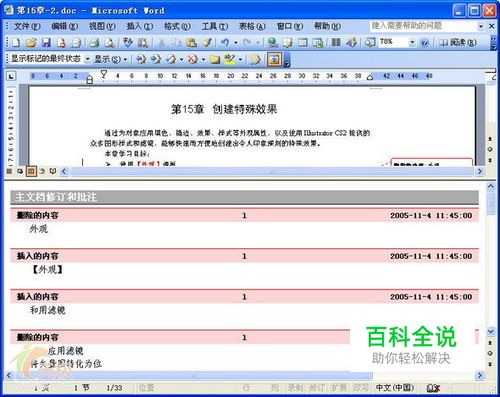Open the 表格(A) menu
The width and height of the screenshot is (500, 397).
click(x=252, y=26)
